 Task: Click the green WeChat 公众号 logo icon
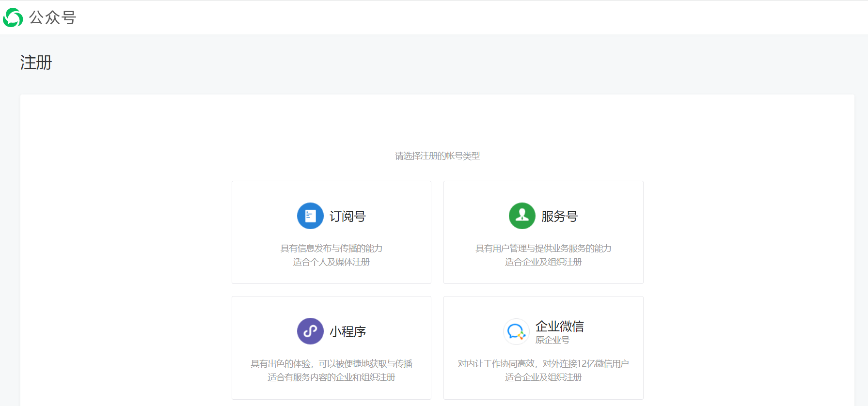click(x=13, y=17)
